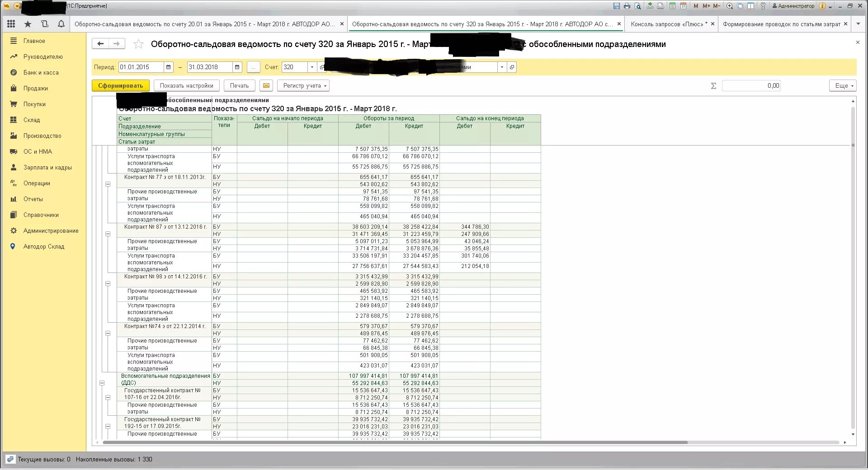Collapse Контракт №74 з group
The height and width of the screenshot is (470, 868).
(108, 334)
